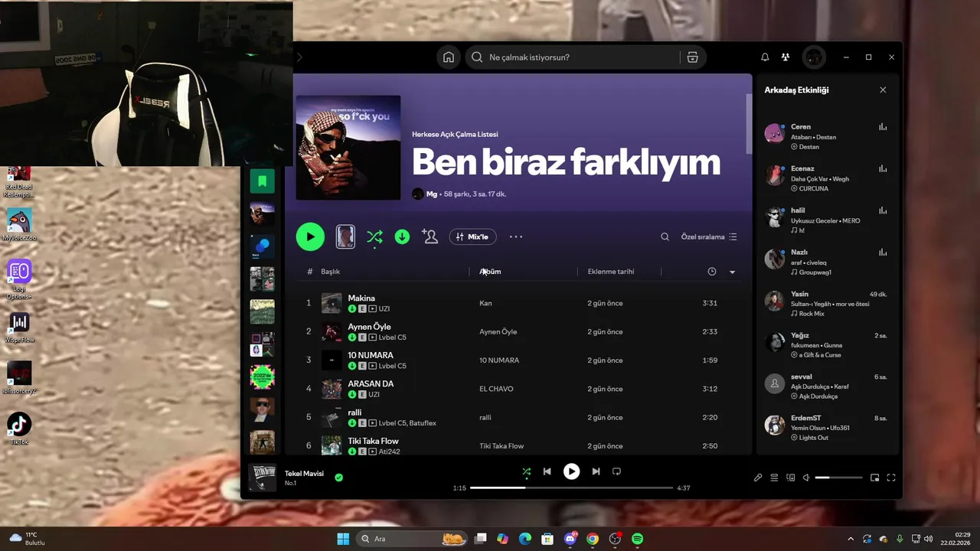Open the Özel sıralama sort menu
This screenshot has height=551, width=980.
tap(709, 237)
